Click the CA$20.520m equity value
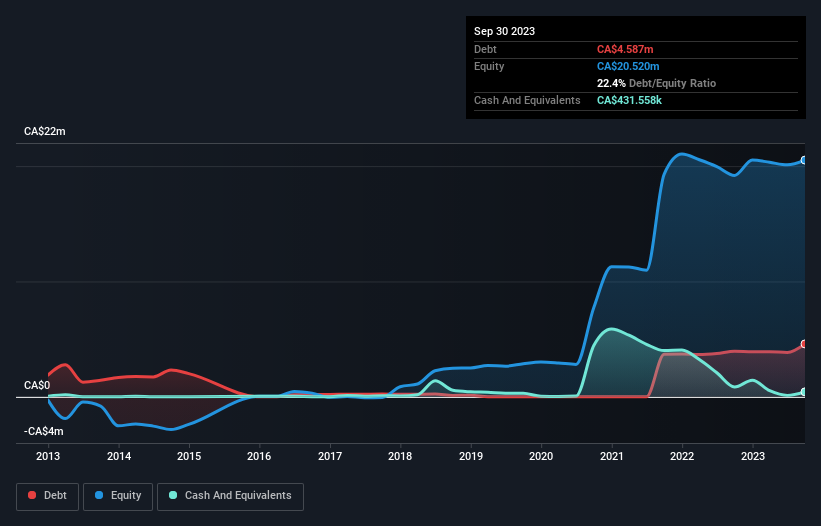 [628, 66]
